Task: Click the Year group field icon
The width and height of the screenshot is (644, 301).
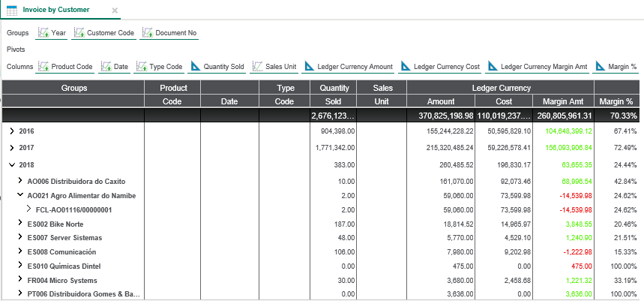Action: 43,33
